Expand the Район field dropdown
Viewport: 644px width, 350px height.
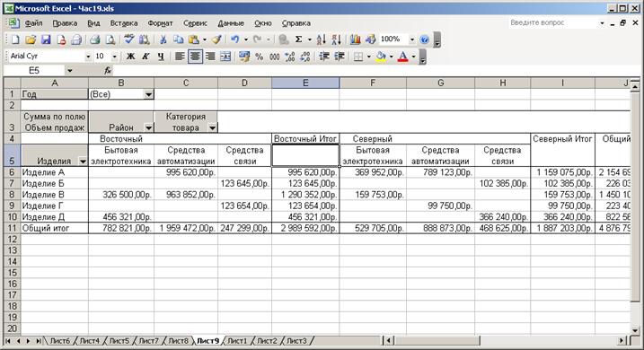[x=148, y=128]
